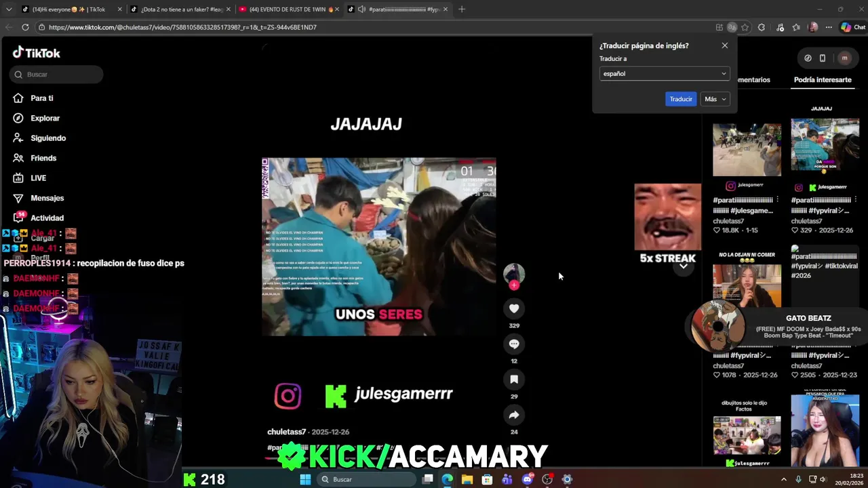
Task: Click the taskbar Buscar search box
Action: pos(367,479)
